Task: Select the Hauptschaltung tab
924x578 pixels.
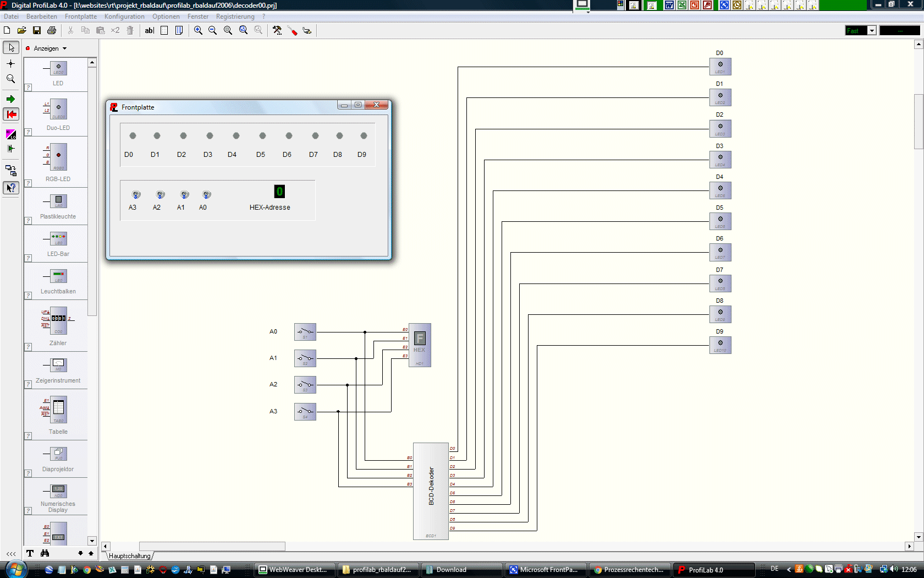Action: click(129, 556)
